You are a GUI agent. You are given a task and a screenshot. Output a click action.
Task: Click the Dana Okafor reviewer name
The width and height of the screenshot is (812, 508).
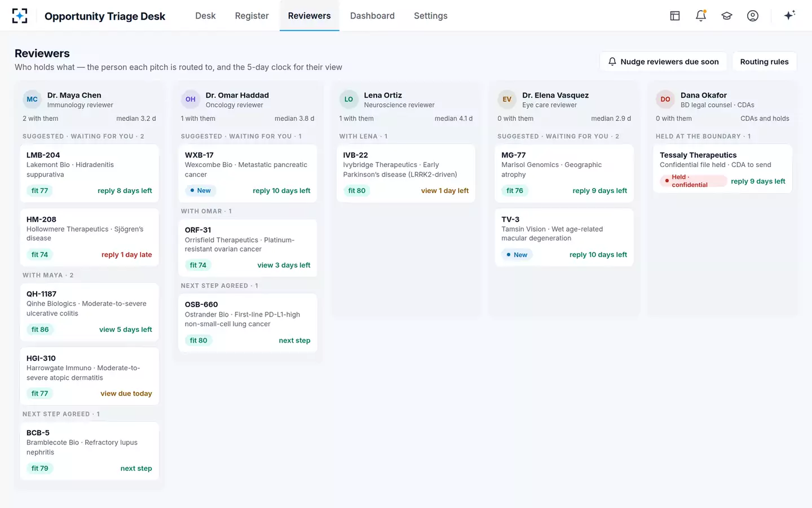point(704,95)
